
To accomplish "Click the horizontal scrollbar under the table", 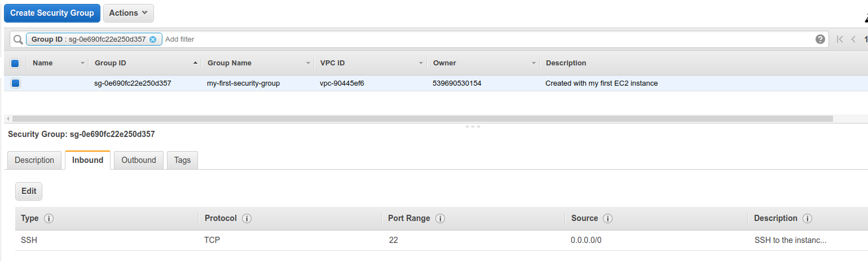I will tap(422, 118).
